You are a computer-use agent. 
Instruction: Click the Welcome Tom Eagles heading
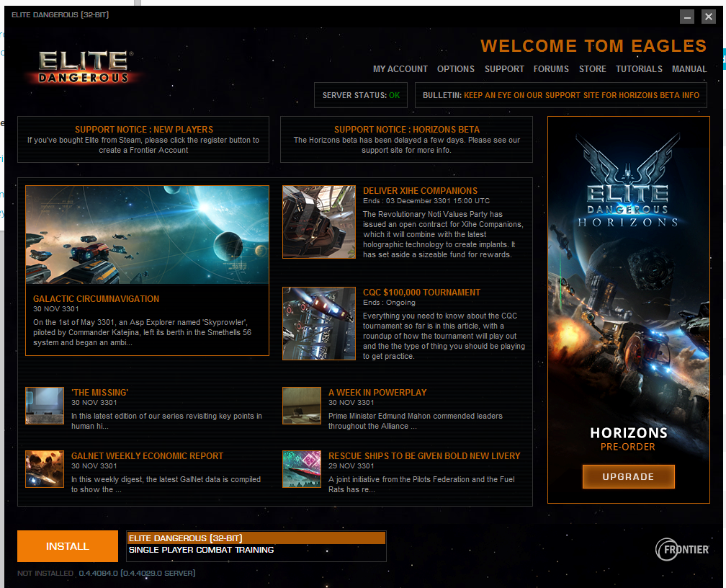[593, 46]
